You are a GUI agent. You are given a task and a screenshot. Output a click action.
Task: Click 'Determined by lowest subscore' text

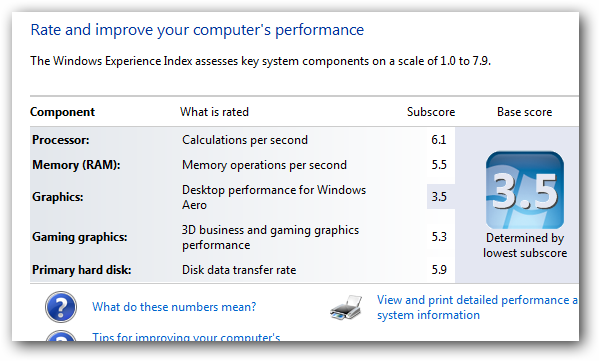[525, 245]
